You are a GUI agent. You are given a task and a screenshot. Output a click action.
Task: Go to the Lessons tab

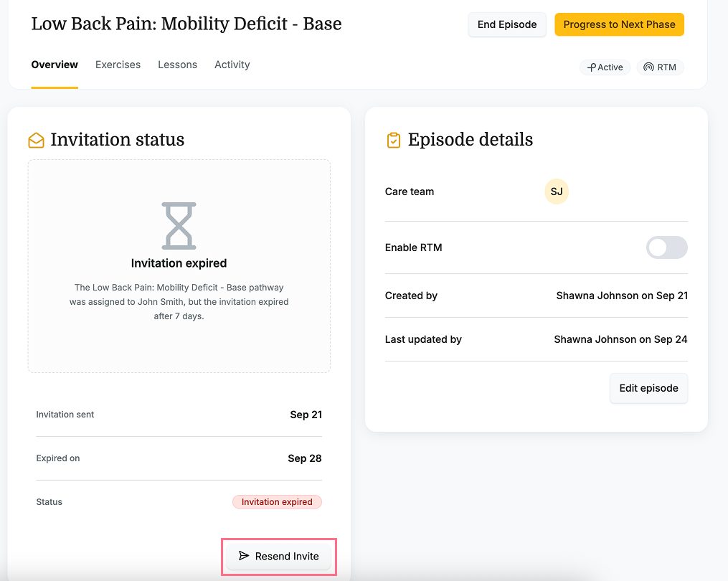177,65
